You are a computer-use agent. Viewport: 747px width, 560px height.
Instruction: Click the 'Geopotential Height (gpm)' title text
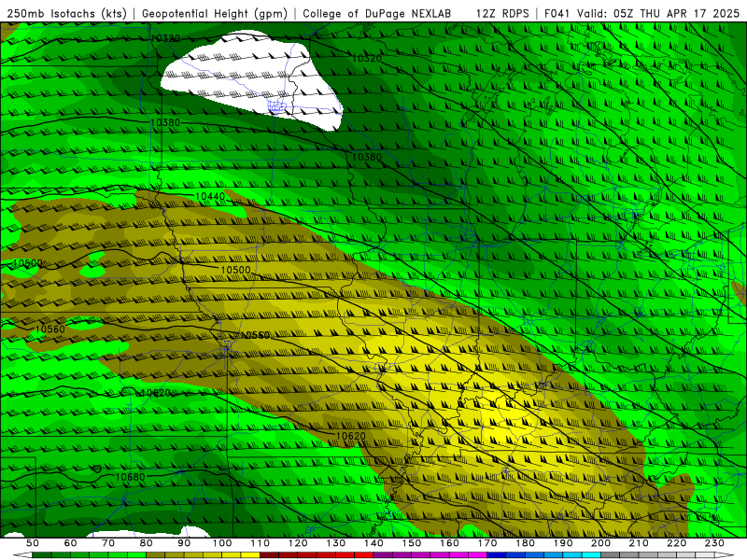[215, 14]
